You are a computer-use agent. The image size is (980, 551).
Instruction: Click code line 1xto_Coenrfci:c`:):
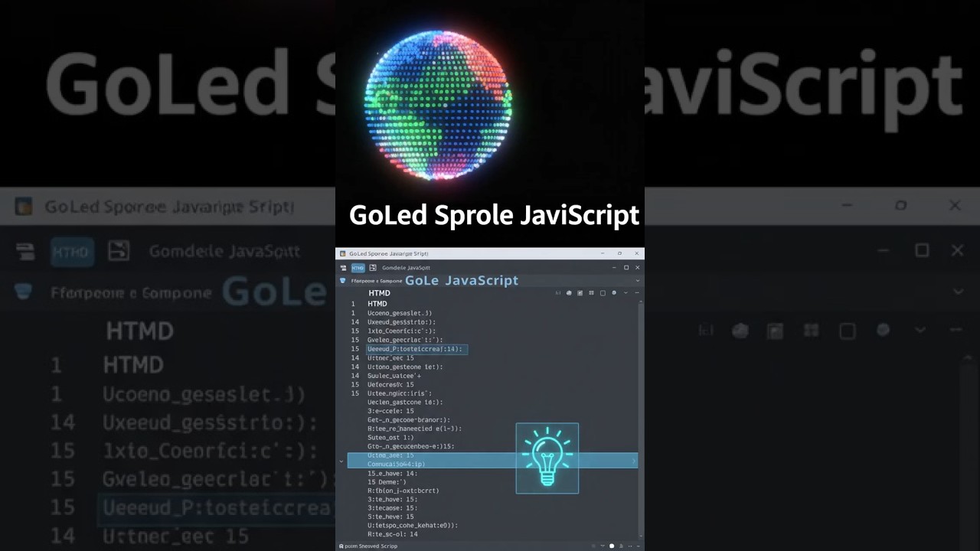pos(401,331)
